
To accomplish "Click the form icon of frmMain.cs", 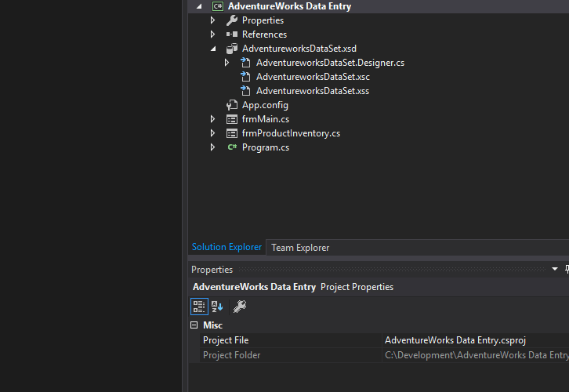I will (232, 119).
